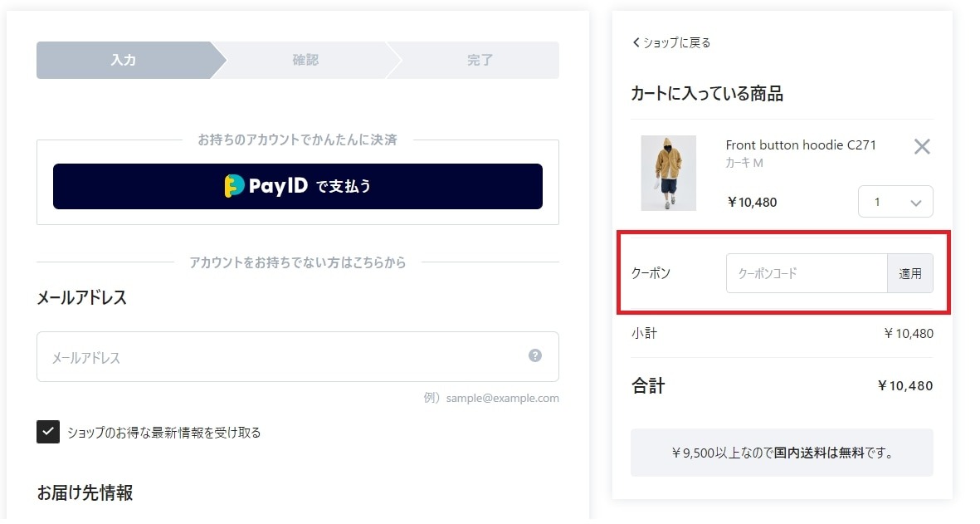Remove the hoodie with the X icon
The height and width of the screenshot is (524, 980).
(922, 147)
